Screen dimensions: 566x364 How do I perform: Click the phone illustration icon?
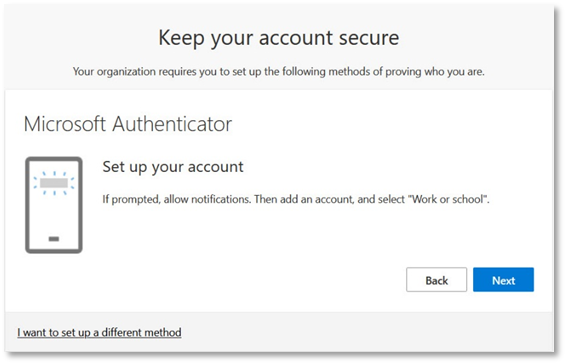click(x=54, y=205)
